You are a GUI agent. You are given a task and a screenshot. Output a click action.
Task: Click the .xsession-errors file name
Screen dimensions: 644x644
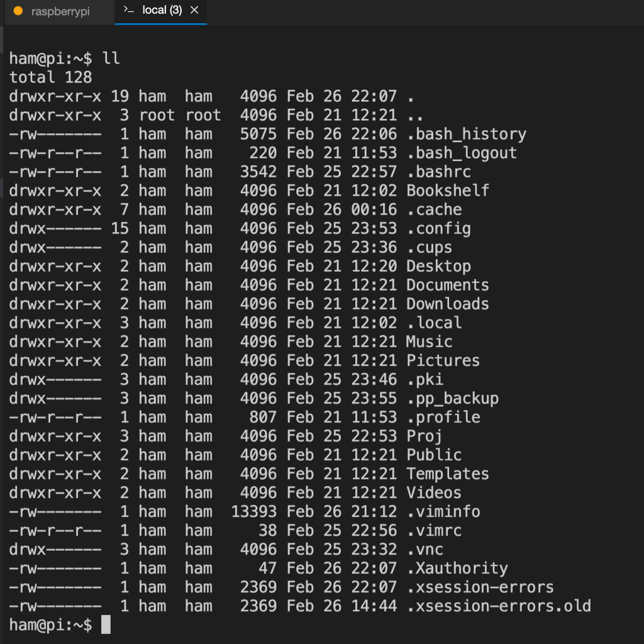tap(480, 588)
